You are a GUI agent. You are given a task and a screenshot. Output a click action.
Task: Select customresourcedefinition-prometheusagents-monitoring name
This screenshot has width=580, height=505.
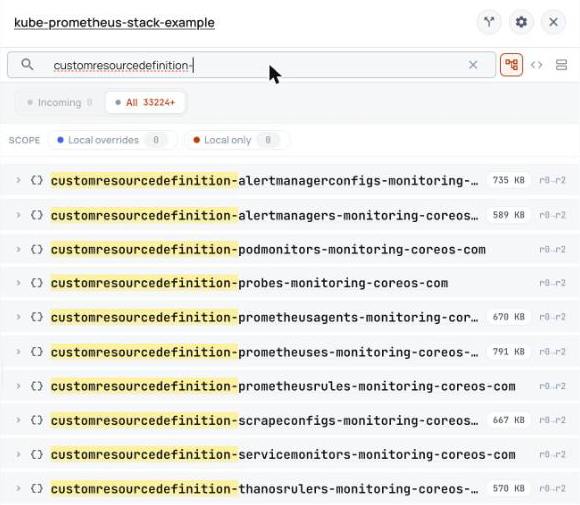point(264,317)
